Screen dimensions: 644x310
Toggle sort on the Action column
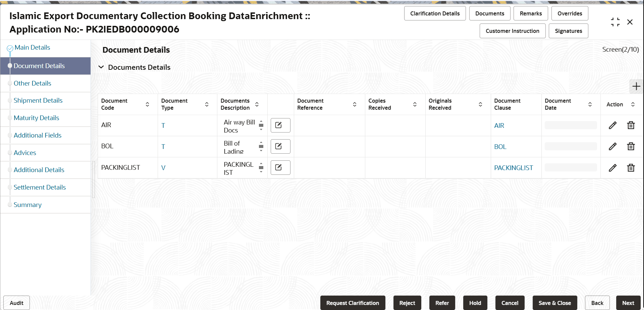633,104
